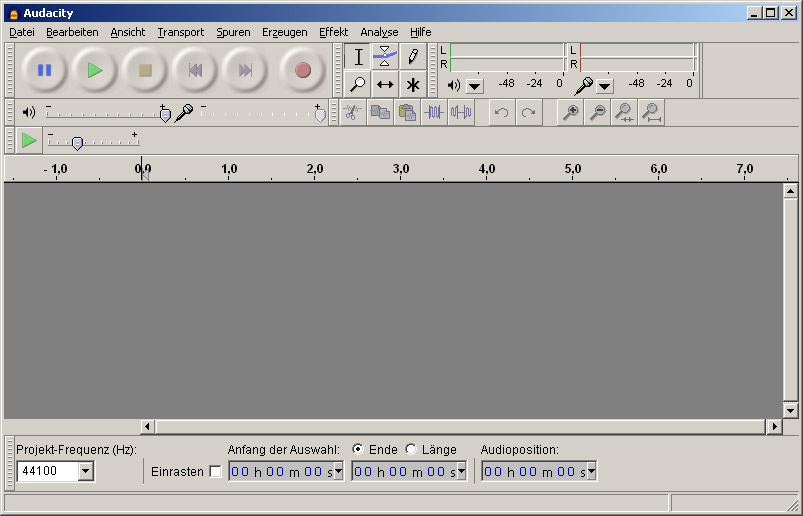The height and width of the screenshot is (516, 803).
Task: Click the Zoom In magnifier icon
Action: 570,112
